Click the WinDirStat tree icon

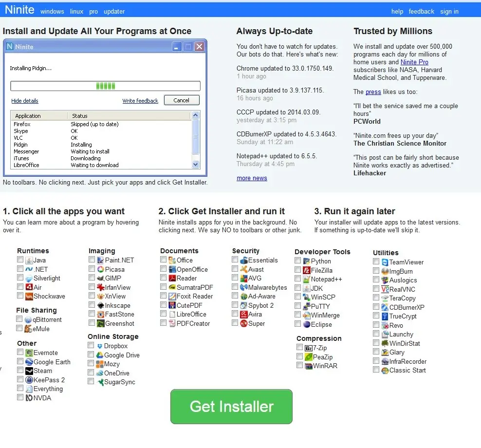pos(385,343)
